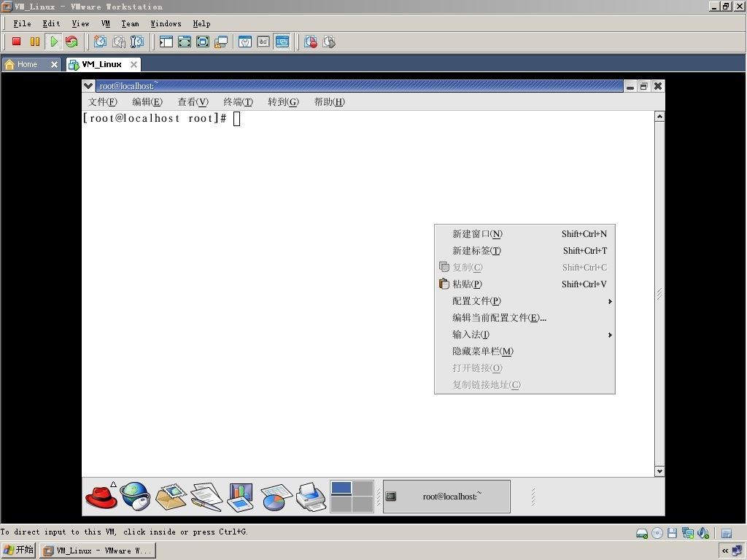
Task: Open the terminal 终端(T) menu
Action: [x=238, y=102]
